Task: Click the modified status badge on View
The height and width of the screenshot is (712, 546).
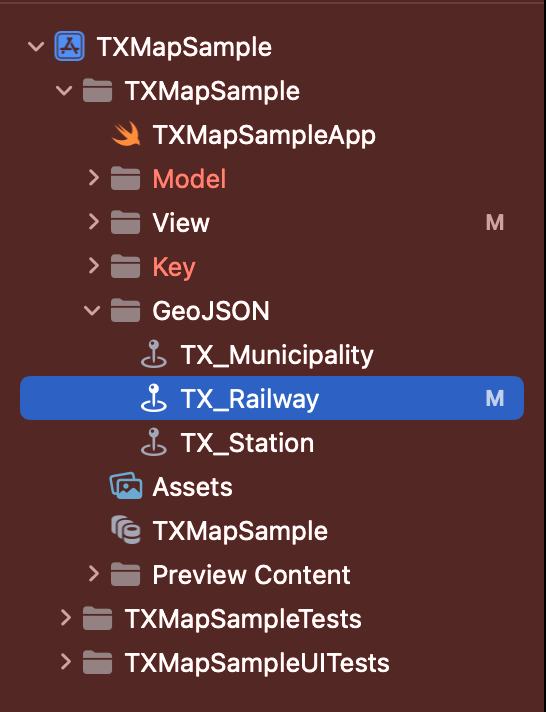Action: 495,222
